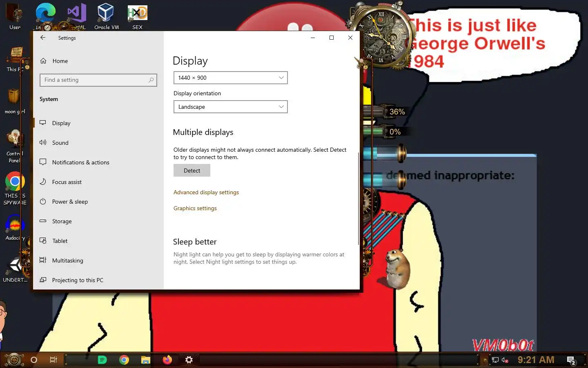Open This PC desktop icon

tap(15, 59)
